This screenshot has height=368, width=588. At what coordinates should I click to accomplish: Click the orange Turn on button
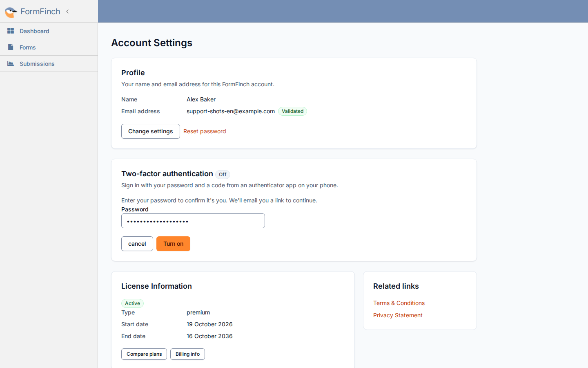173,244
